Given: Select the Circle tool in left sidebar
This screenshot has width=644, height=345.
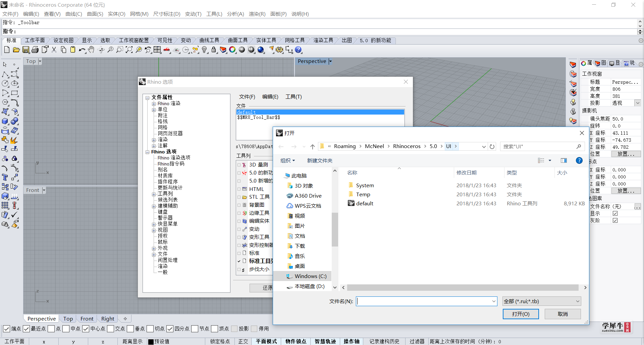Looking at the screenshot, I should [5, 83].
